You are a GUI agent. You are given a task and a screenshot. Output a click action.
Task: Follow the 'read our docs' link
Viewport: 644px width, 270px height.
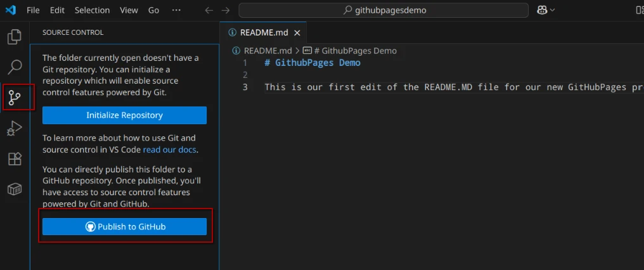pos(169,150)
